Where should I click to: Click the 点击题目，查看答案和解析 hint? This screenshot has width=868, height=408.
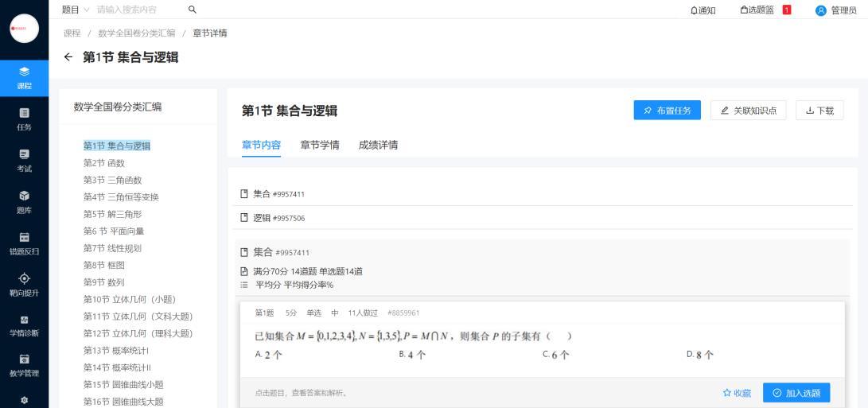click(302, 394)
